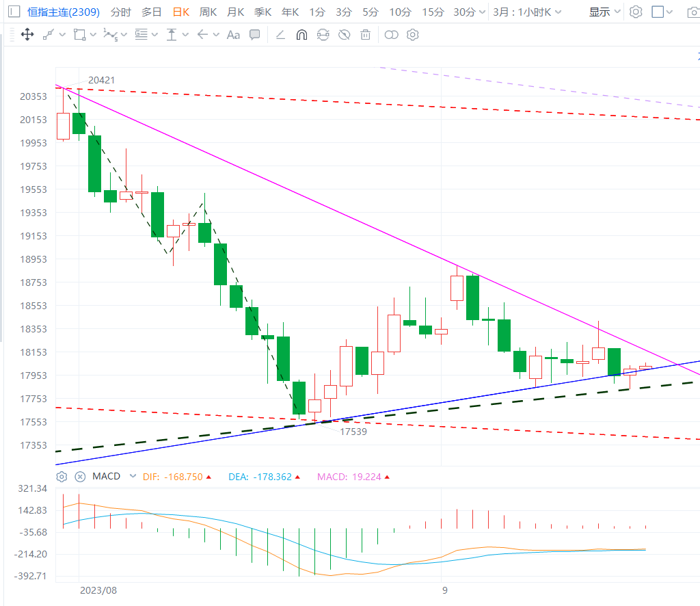
Task: Toggle the magnet snap mode
Action: pyautogui.click(x=301, y=34)
